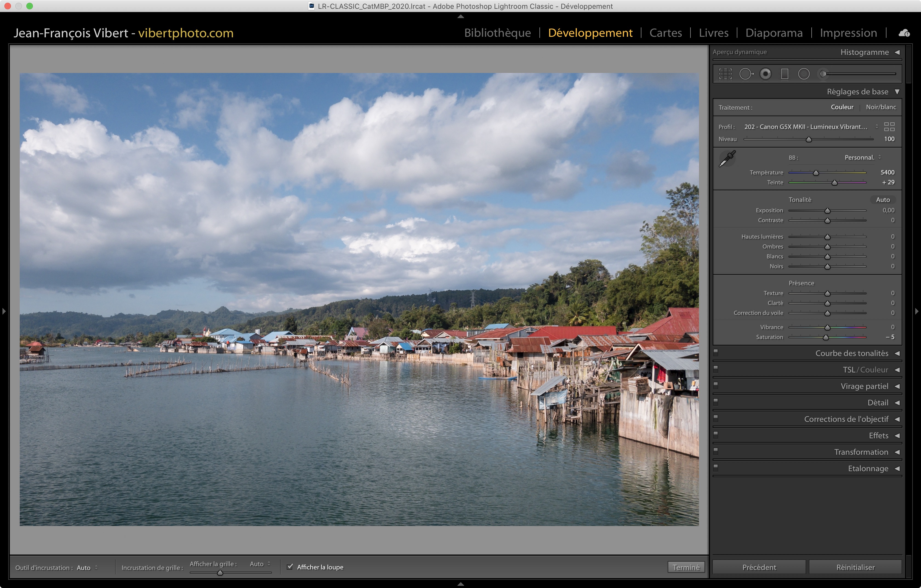Open the Outil d'incrustation Auto dropdown
Viewport: 921px width, 588px height.
point(87,568)
